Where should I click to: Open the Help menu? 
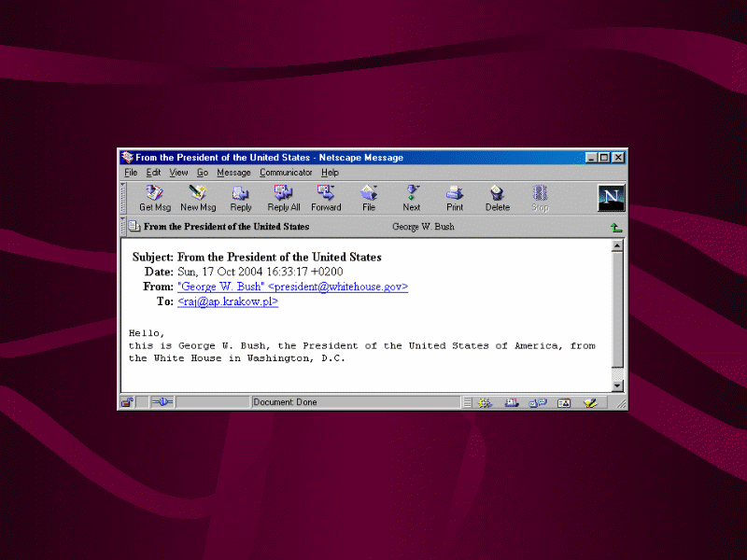(x=330, y=173)
